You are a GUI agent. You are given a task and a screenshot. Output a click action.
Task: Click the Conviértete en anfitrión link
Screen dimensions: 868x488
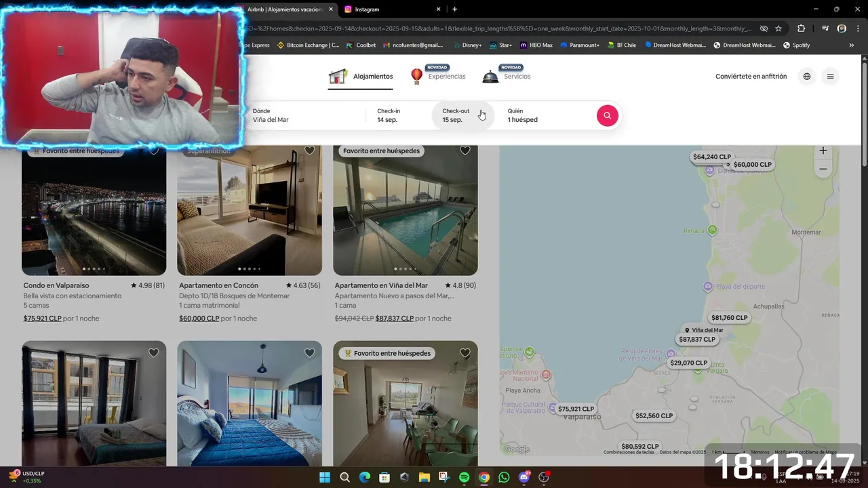click(751, 77)
